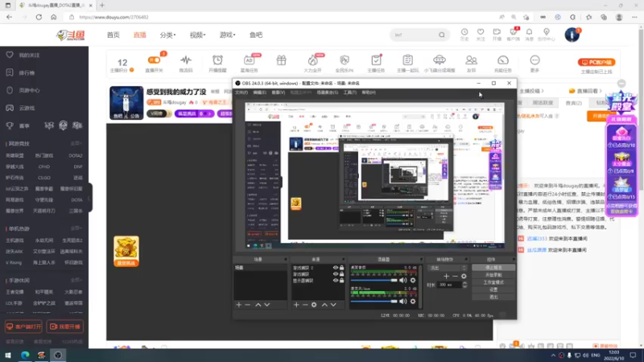
Task: Expand the 游戏 dropdown in Douyu navigation
Action: tap(227, 35)
